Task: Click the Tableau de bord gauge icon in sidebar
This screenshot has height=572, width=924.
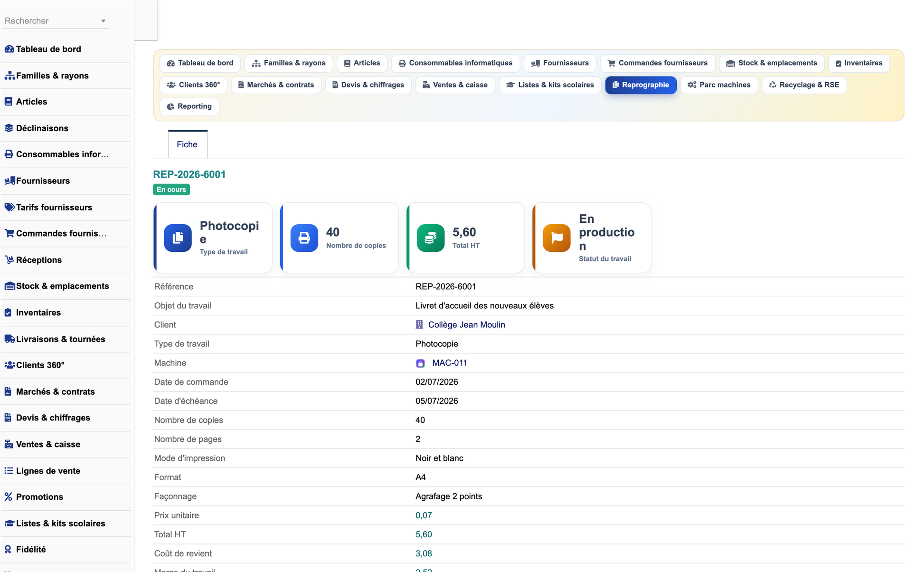Action: (9, 49)
